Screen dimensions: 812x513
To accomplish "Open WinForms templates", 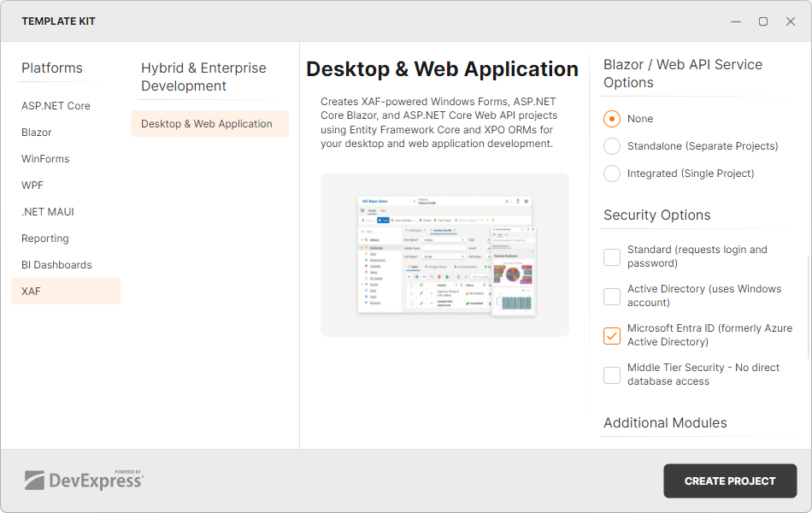I will [x=45, y=158].
